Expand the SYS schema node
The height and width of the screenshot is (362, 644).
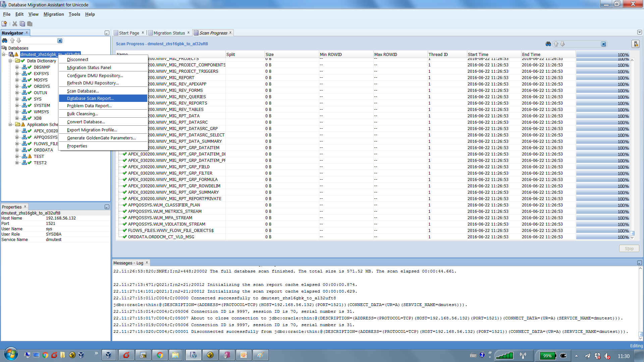click(x=17, y=99)
